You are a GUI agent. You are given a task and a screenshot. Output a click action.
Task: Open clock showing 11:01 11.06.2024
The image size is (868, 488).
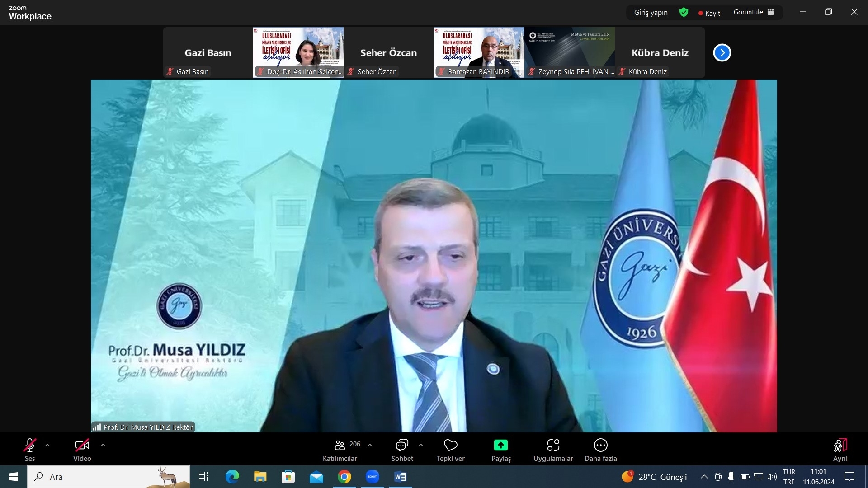point(819,477)
